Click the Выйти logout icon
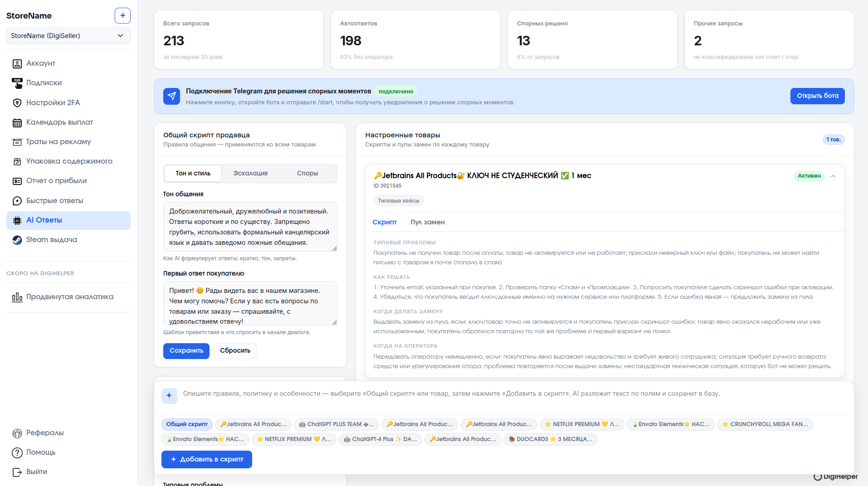Image resolution: width=868 pixels, height=486 pixels. pos(17,472)
